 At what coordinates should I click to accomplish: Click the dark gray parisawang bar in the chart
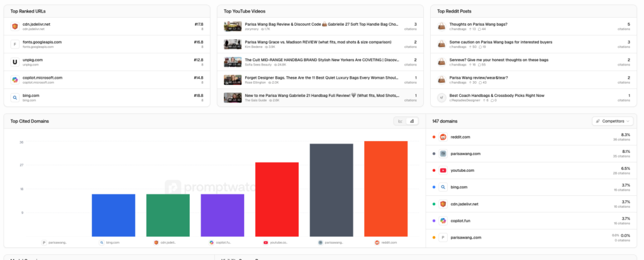coord(331,190)
